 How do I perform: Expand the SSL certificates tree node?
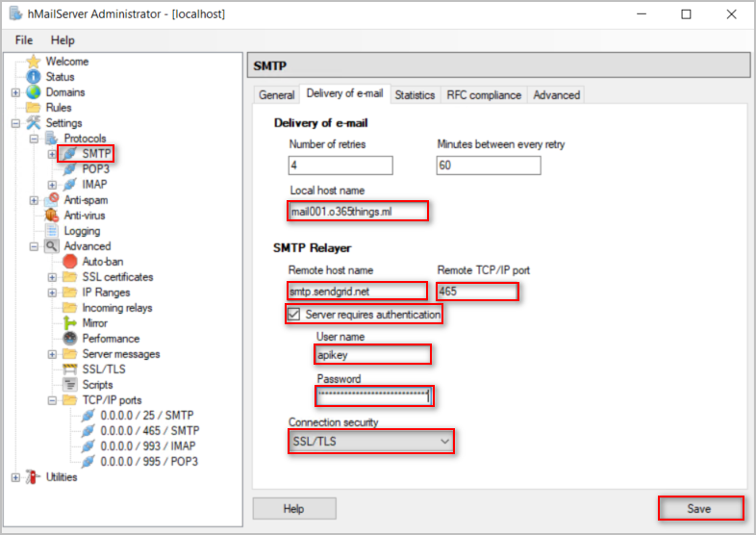point(52,277)
